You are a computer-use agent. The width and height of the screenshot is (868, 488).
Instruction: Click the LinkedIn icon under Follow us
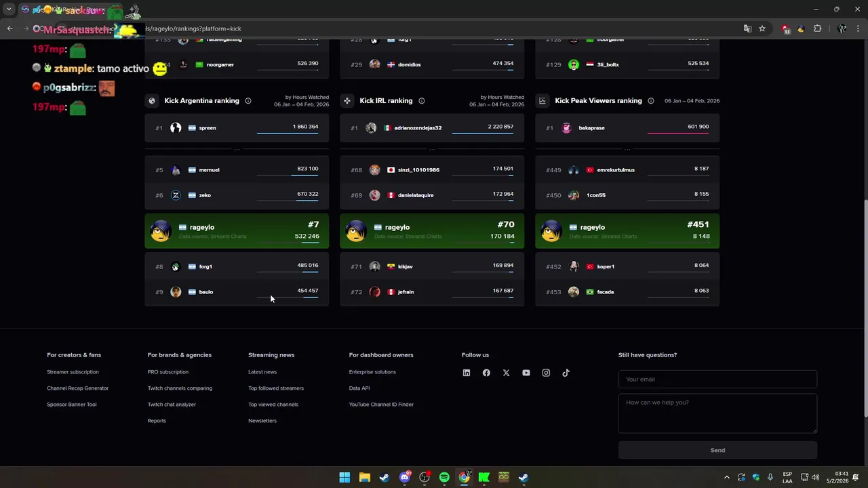[467, 373]
